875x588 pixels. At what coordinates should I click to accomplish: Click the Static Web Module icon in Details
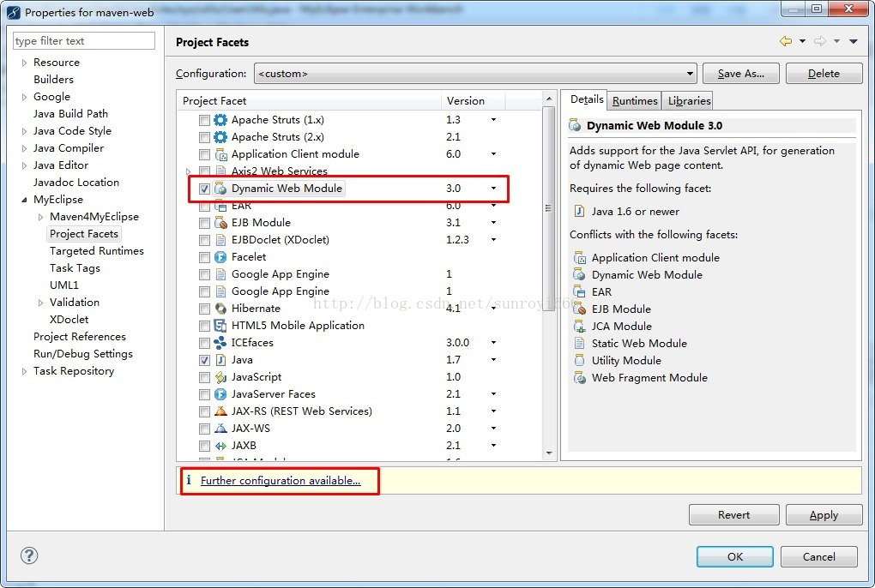580,344
